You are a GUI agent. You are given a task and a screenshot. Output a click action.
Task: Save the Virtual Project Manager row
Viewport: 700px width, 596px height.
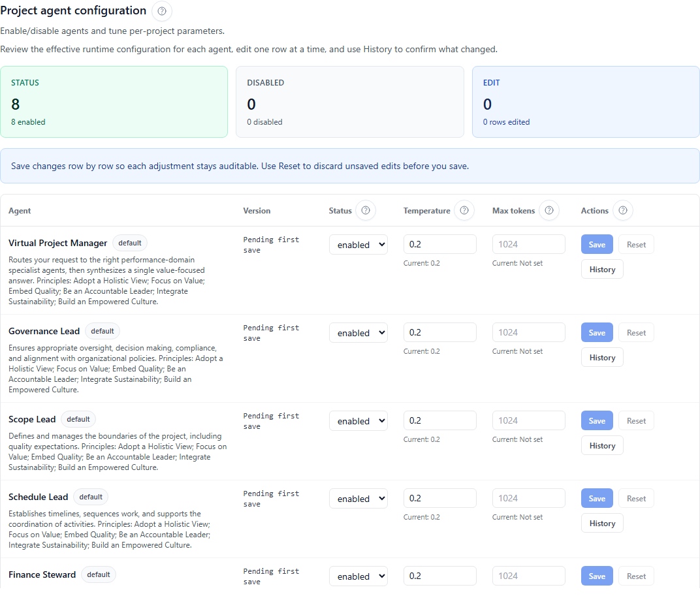(x=597, y=244)
